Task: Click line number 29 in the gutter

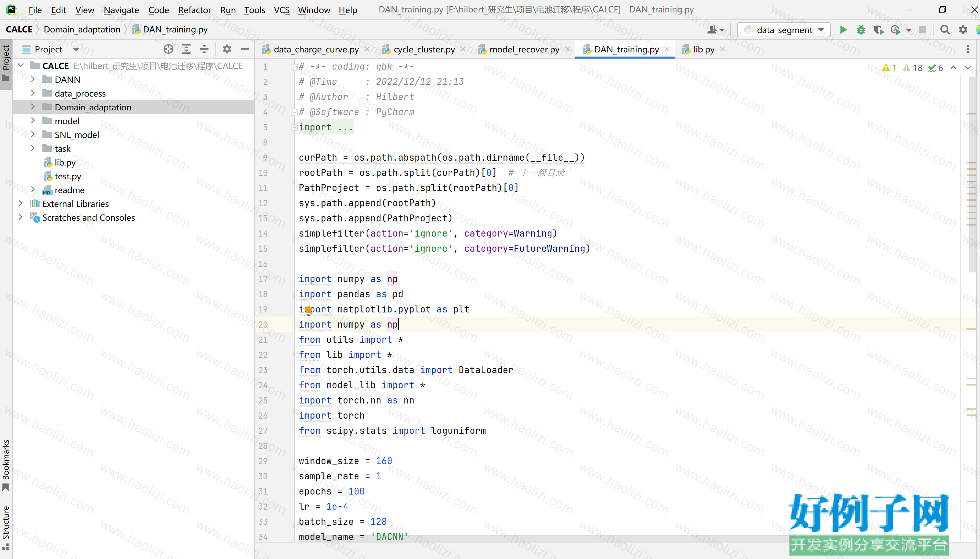Action: [x=263, y=461]
